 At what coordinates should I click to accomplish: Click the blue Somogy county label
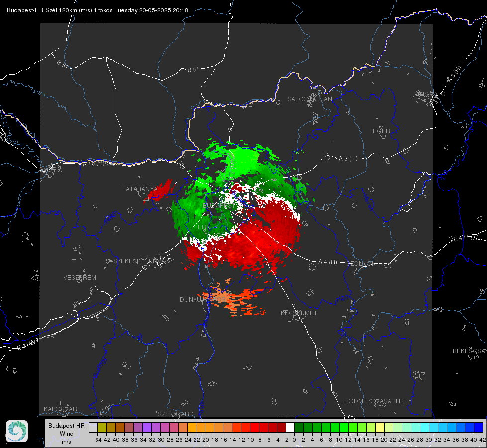coord(99,367)
